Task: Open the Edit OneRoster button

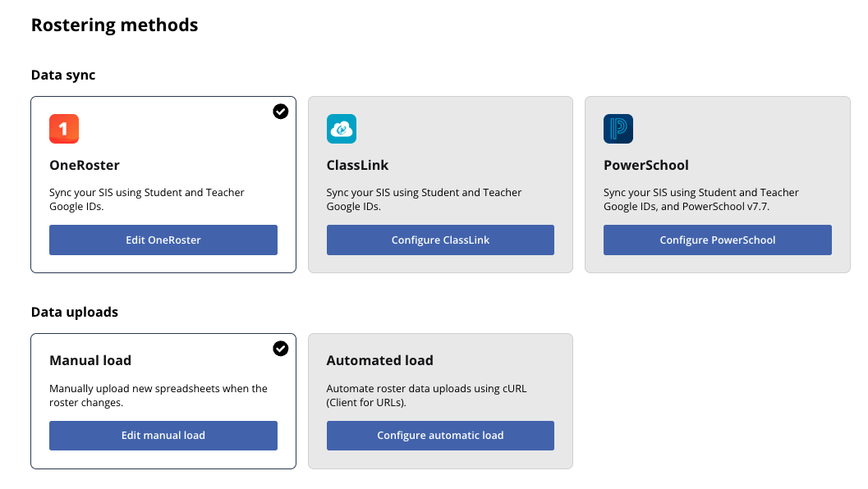Action: coord(163,240)
